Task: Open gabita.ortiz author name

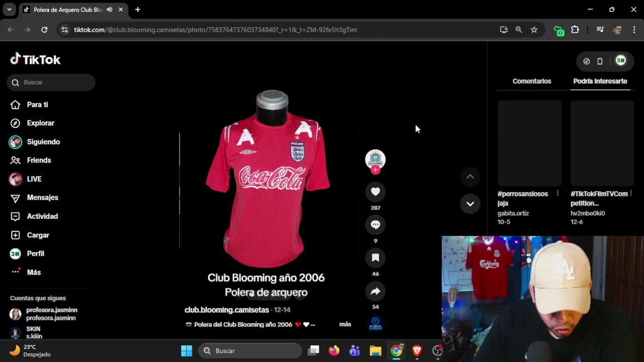Action: pos(513,213)
